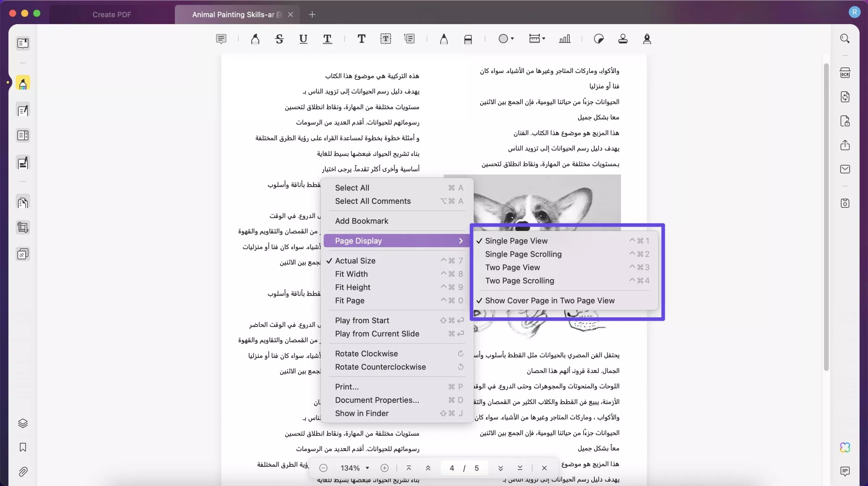Toggle Show Cover Page in Two Page View
Viewport: 868px width, 486px height.
click(x=550, y=300)
